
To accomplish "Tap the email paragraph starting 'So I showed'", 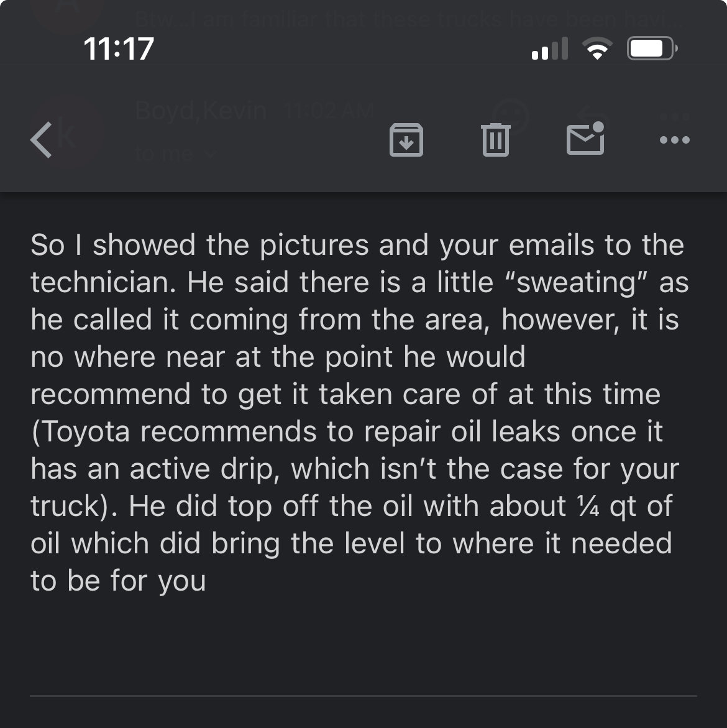I will click(360, 413).
